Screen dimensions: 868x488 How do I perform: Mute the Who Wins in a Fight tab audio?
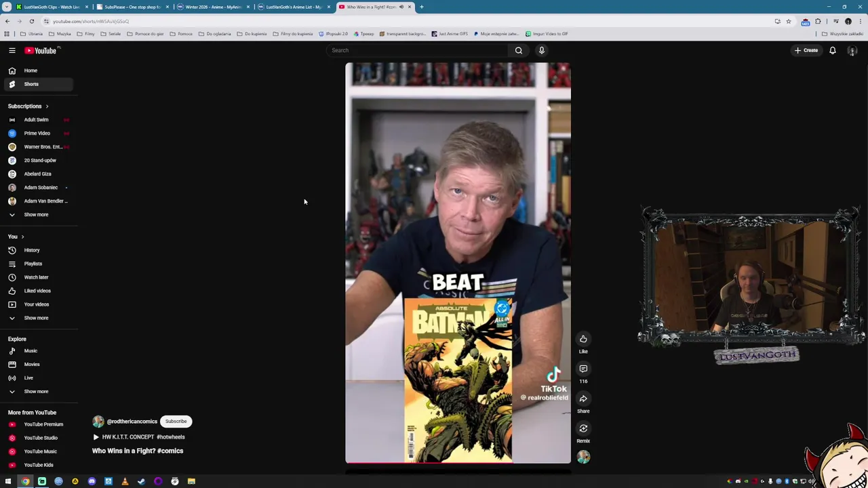[401, 7]
